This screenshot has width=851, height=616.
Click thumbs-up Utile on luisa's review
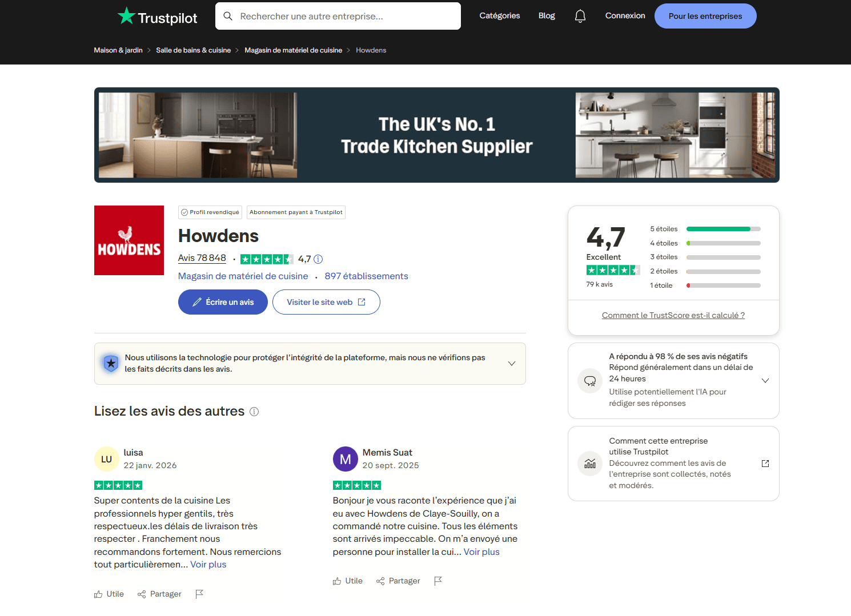109,594
